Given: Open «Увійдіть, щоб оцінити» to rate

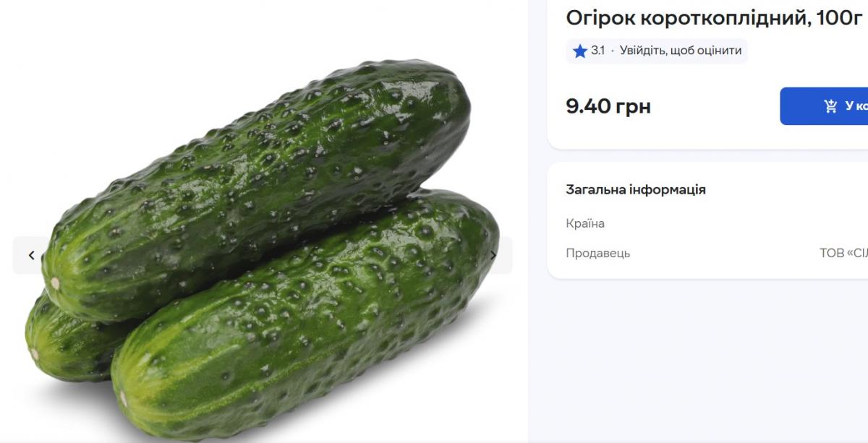Looking at the screenshot, I should [x=681, y=51].
